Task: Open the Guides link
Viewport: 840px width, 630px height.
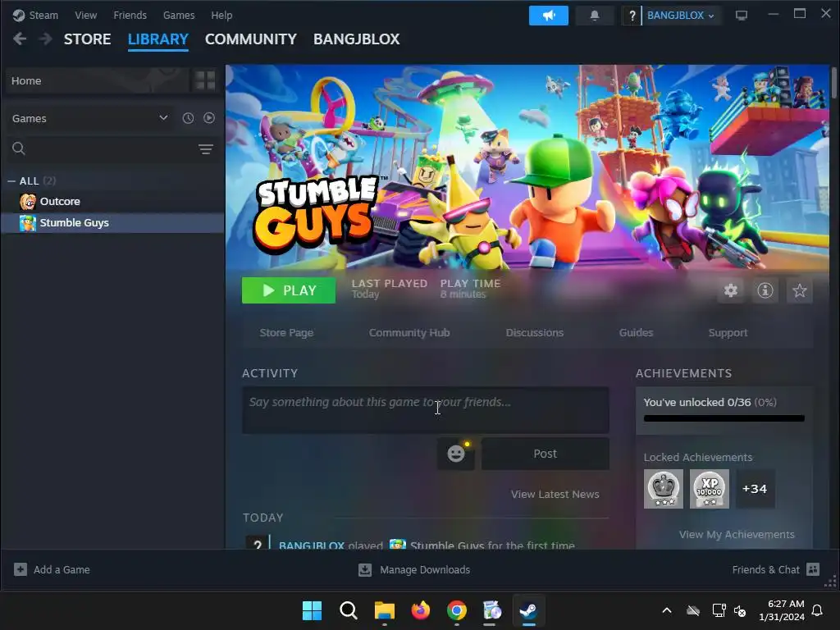Action: 636,333
